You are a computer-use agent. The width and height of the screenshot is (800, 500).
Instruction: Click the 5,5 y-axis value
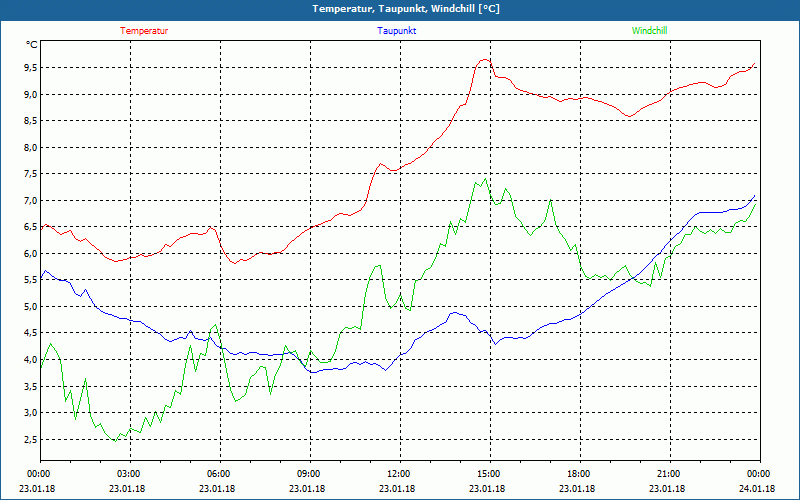point(31,280)
